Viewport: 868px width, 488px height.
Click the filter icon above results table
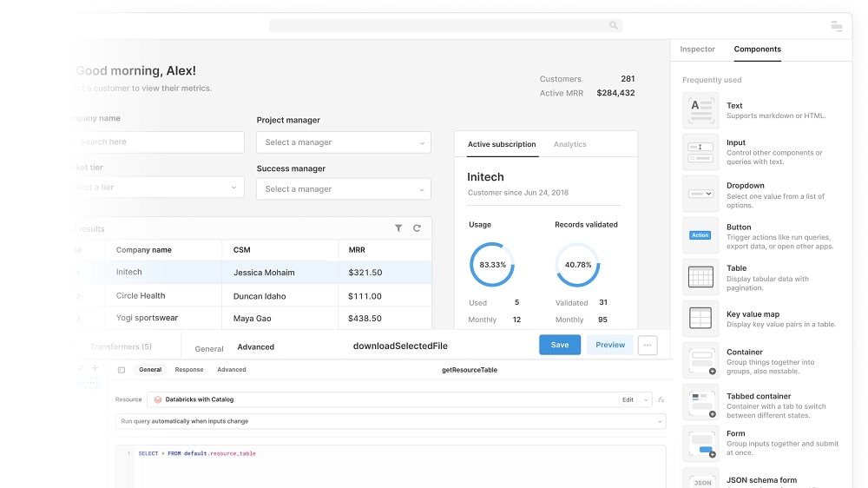click(x=398, y=228)
